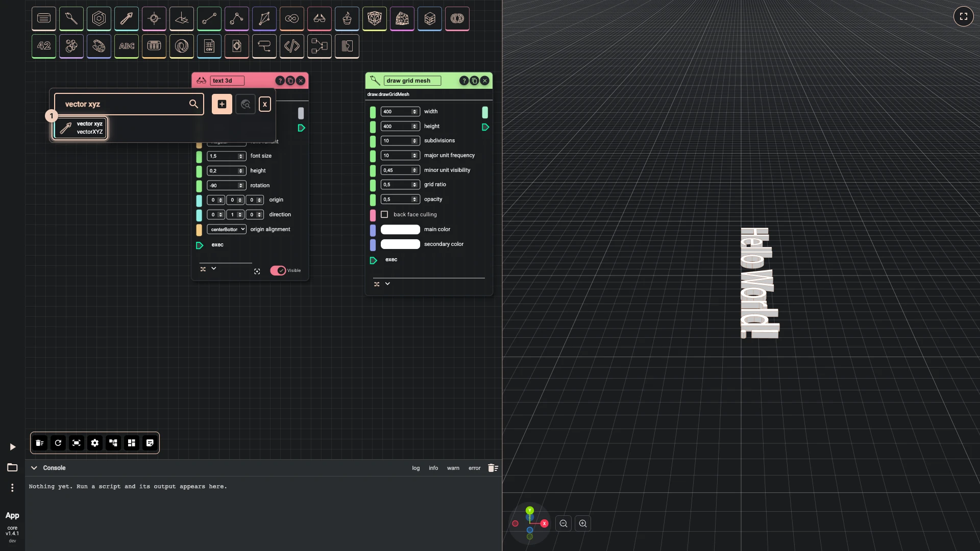
Task: Click the 'vector xyz' search input field
Action: (x=129, y=104)
